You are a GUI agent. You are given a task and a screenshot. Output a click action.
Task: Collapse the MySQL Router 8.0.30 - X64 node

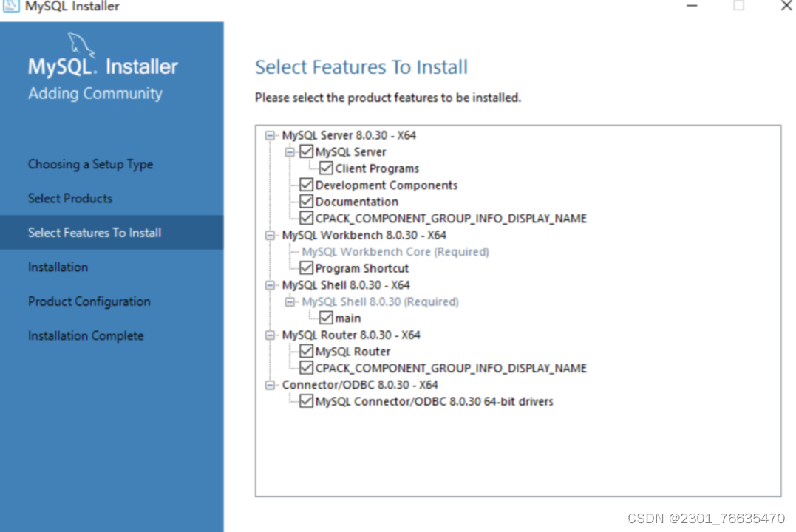[x=270, y=335]
